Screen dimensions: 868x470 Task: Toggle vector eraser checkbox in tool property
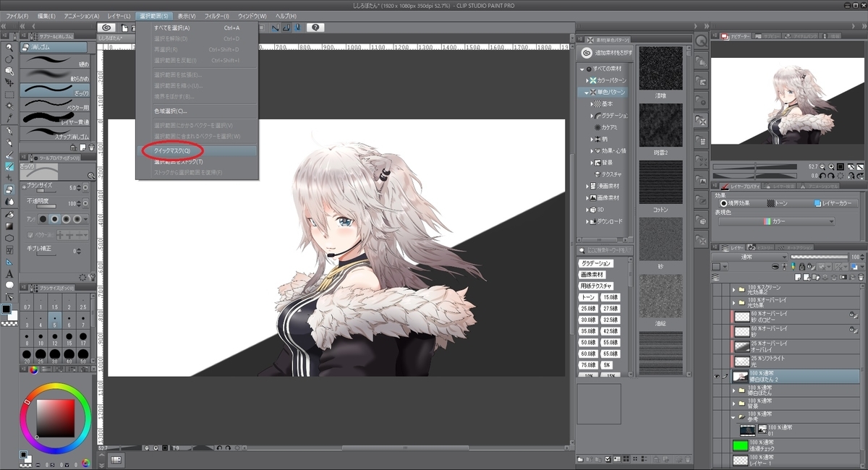(30, 235)
